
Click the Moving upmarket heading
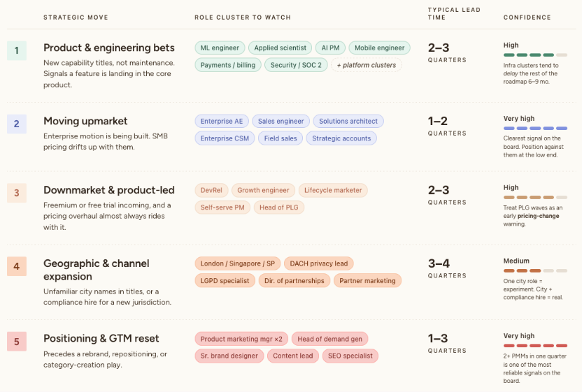[x=85, y=122]
